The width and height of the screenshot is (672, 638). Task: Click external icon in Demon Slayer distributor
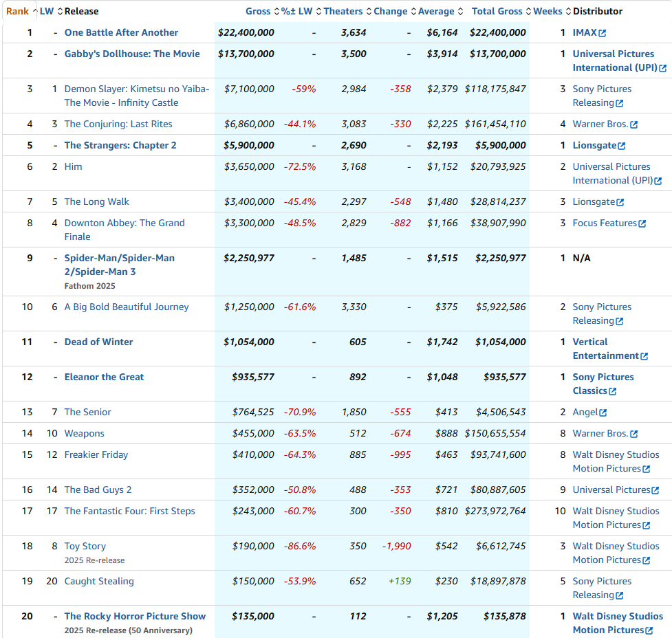click(619, 104)
